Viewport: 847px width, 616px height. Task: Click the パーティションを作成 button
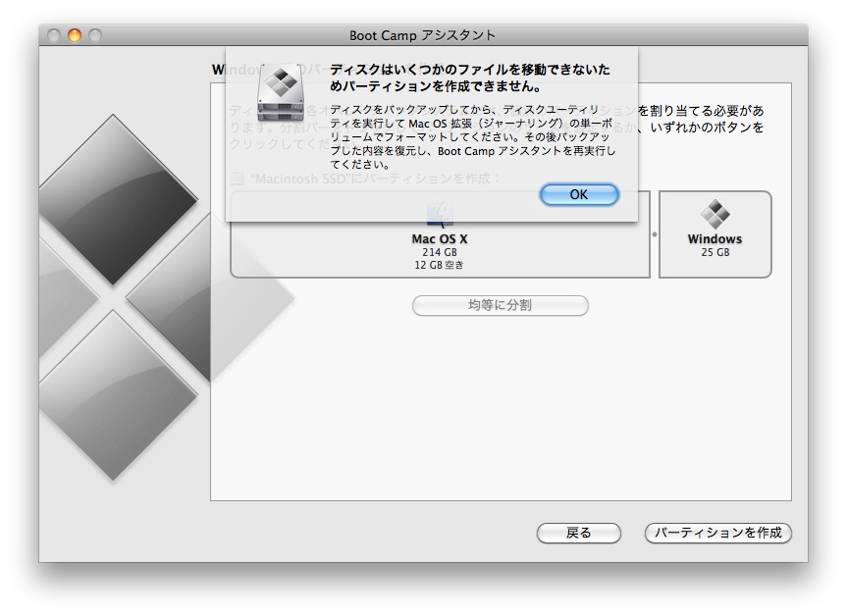point(717,533)
